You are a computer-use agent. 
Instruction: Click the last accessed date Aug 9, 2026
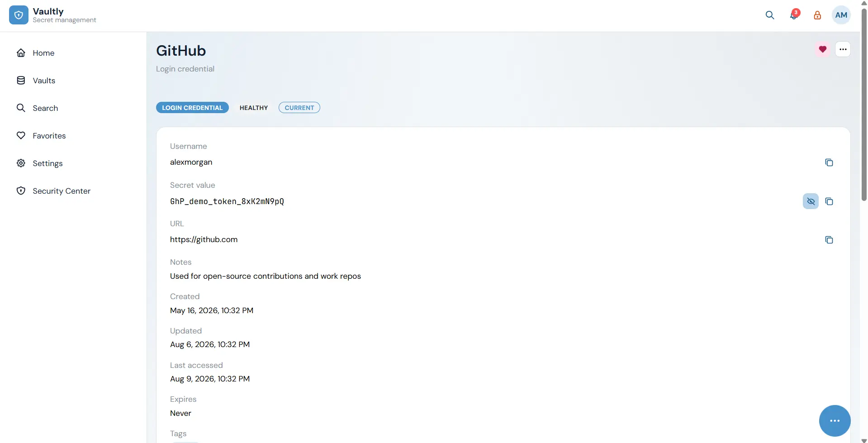point(210,379)
